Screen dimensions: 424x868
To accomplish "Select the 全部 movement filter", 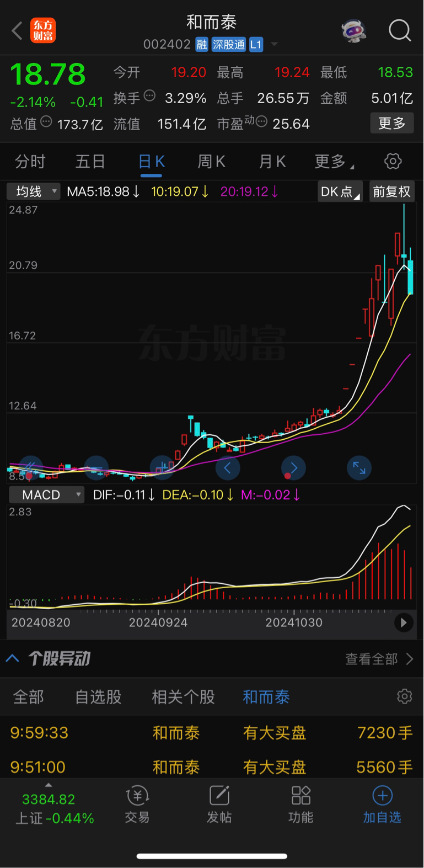I will point(29,697).
